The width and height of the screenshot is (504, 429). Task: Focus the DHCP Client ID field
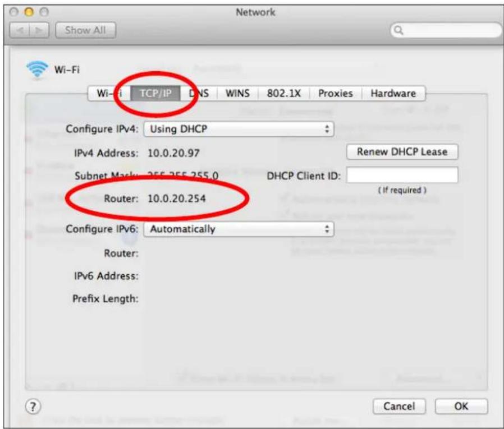click(x=402, y=175)
